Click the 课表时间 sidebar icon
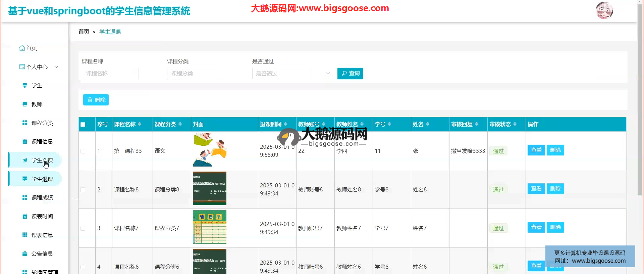This screenshot has height=274, width=644. pos(25,217)
